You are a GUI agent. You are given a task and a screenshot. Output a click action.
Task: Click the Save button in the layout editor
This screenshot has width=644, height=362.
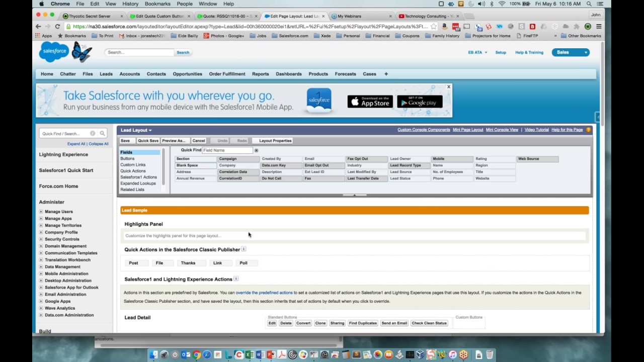click(125, 141)
